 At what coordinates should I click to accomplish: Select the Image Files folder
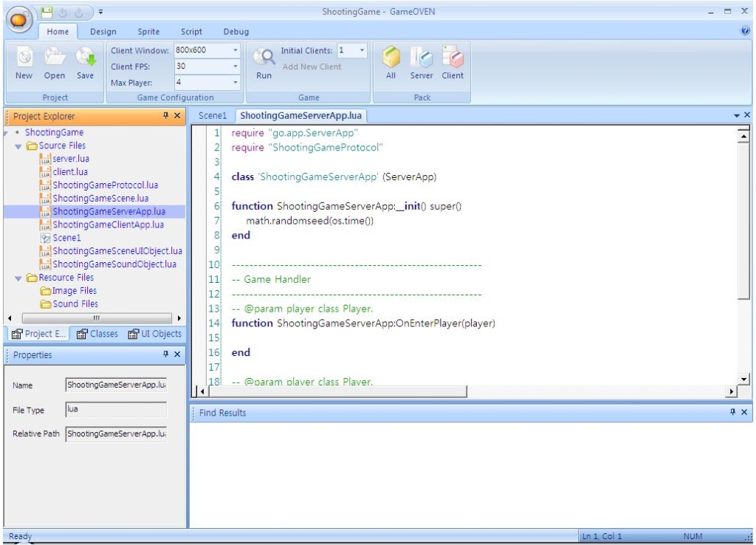tap(75, 291)
